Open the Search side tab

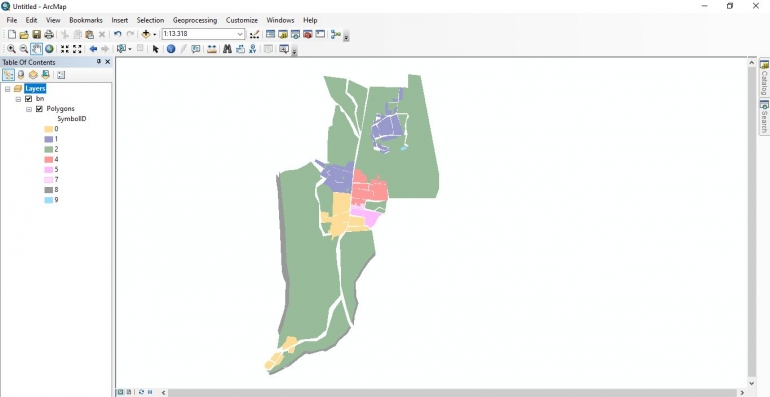pos(764,116)
